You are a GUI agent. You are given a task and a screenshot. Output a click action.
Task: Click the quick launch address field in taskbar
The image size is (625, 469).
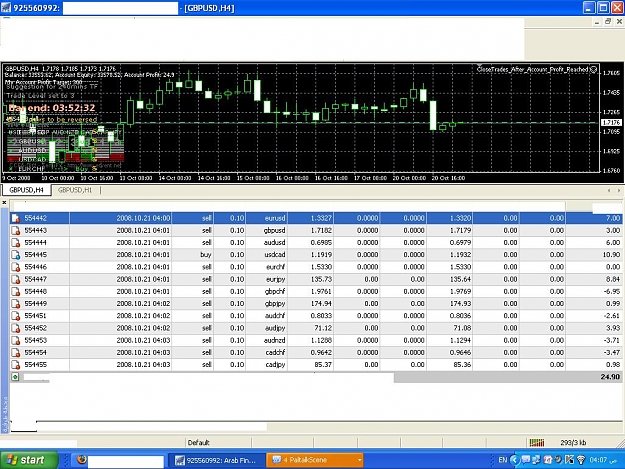(x=126, y=461)
